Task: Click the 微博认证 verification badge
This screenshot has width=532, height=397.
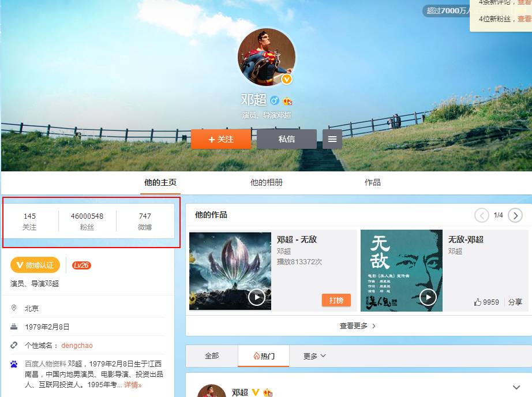Action: (35, 265)
